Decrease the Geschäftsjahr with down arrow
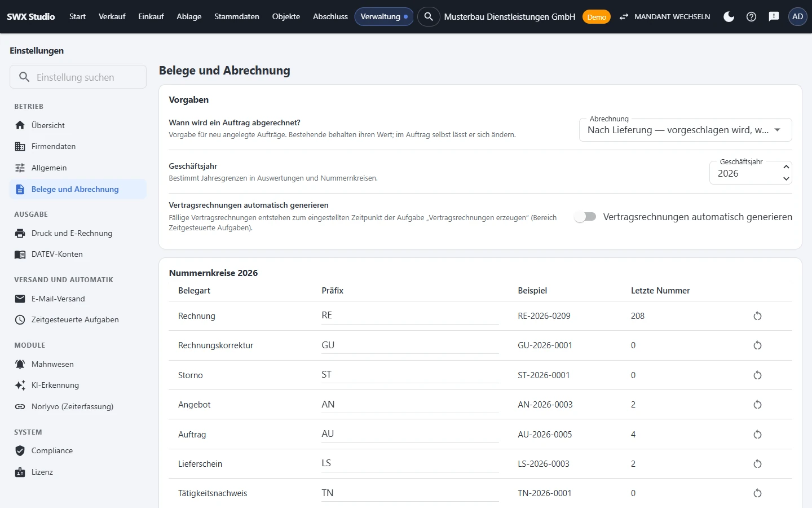The height and width of the screenshot is (508, 812). coord(786,179)
